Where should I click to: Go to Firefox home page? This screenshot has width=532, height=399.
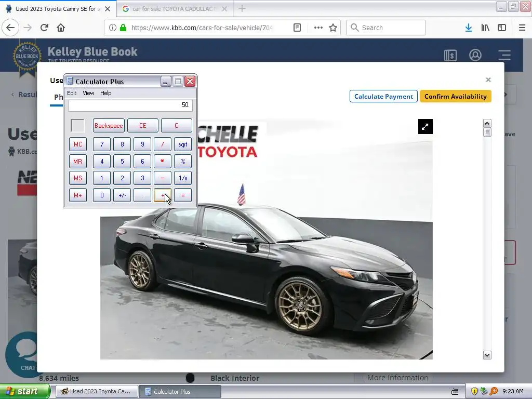click(x=61, y=28)
